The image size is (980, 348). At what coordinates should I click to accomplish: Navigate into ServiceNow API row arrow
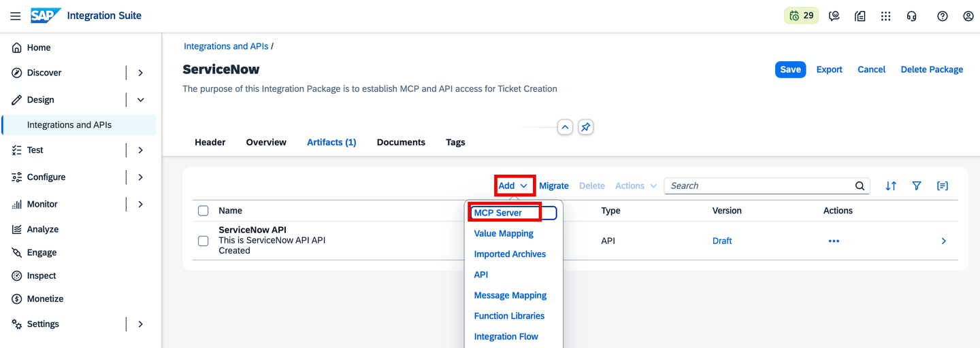(x=943, y=241)
